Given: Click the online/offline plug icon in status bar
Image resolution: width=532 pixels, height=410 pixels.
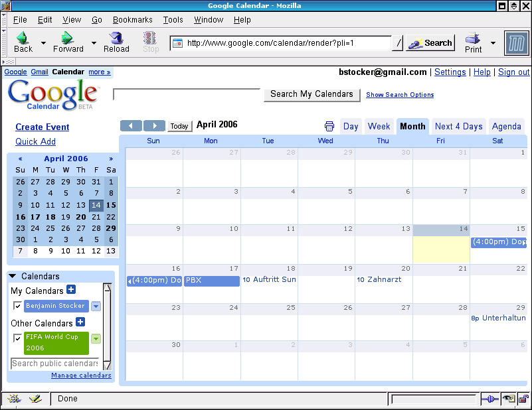Looking at the screenshot, I should pyautogui.click(x=490, y=399).
